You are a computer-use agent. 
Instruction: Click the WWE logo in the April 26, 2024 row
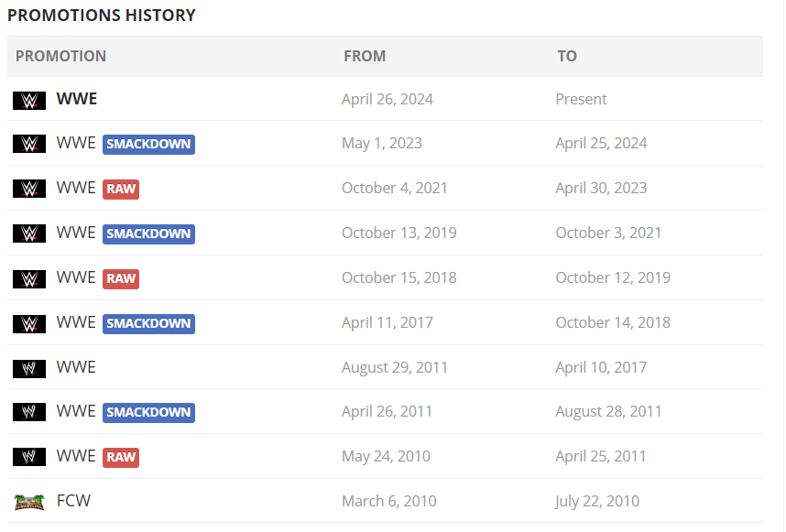(29, 101)
